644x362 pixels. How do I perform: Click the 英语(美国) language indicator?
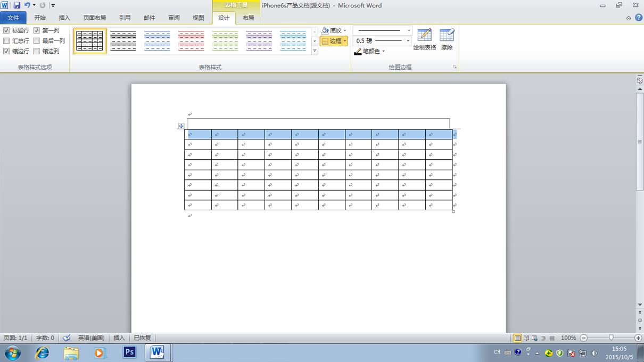click(91, 338)
